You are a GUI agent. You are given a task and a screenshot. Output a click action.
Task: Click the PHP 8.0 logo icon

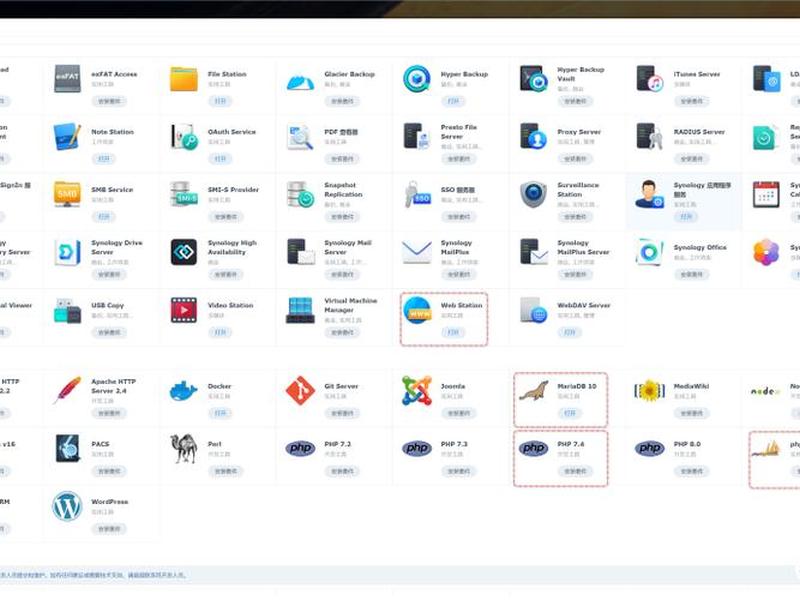click(x=650, y=448)
